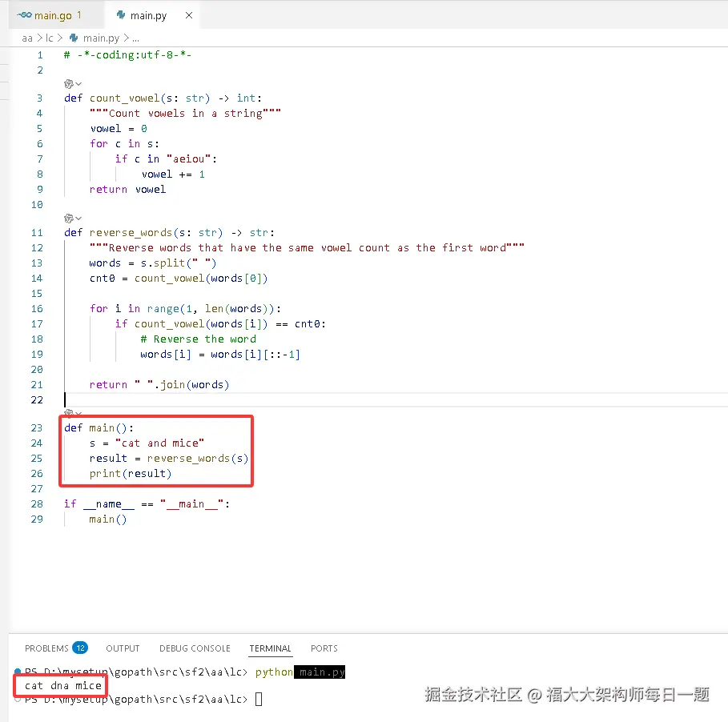Click 'return vowel' on line 9
Viewport: 728px width, 722px height.
pyautogui.click(x=127, y=190)
